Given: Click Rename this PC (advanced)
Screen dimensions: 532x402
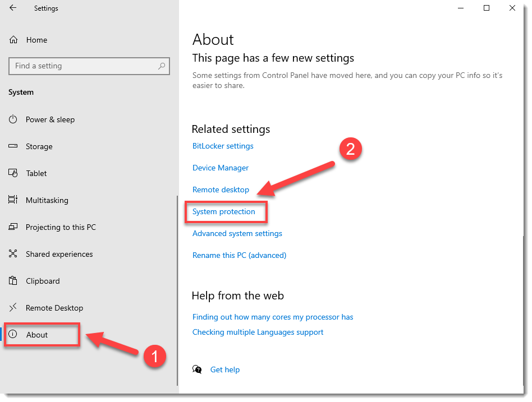Looking at the screenshot, I should (x=239, y=255).
